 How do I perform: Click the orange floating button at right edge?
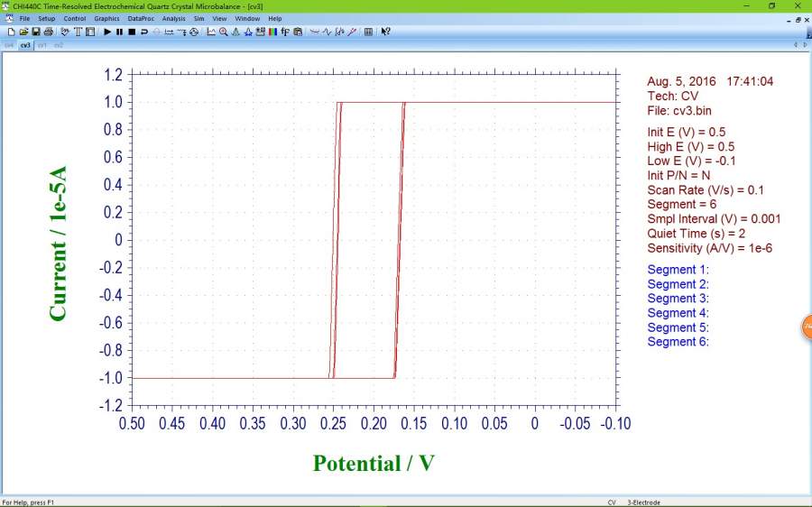(x=807, y=327)
